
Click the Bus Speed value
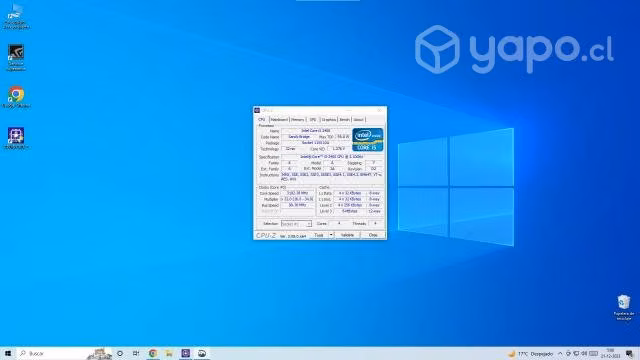click(x=298, y=205)
